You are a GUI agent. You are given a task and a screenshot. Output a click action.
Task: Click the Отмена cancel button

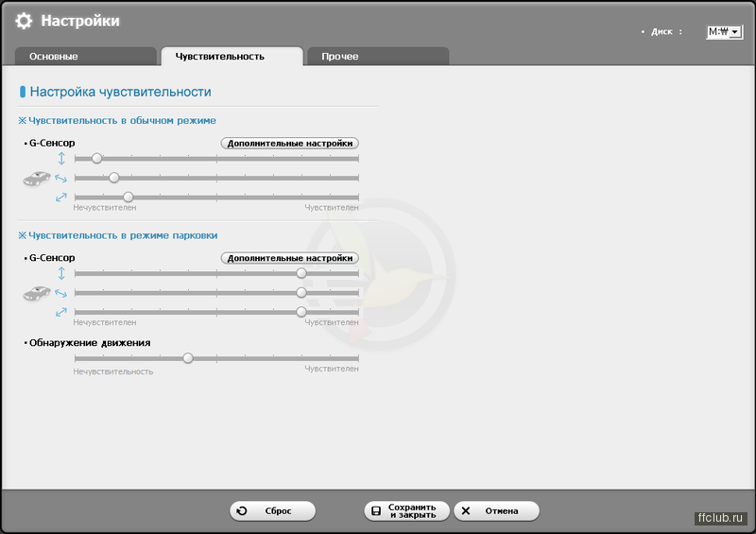pyautogui.click(x=497, y=511)
